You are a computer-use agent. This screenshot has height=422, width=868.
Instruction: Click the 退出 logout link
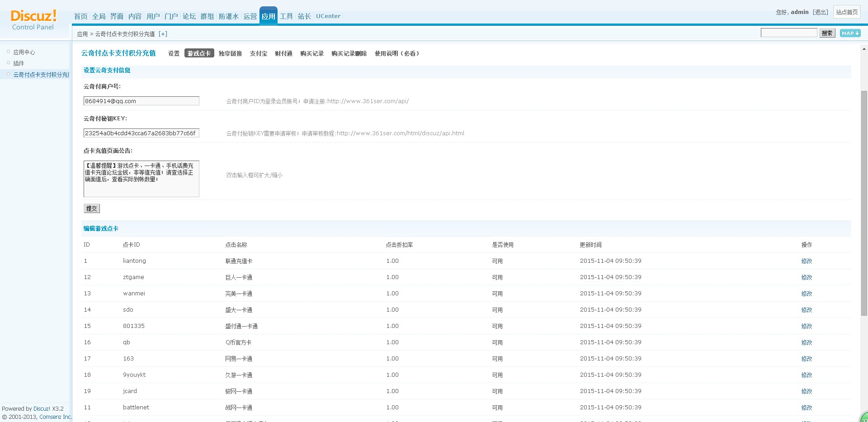click(820, 12)
